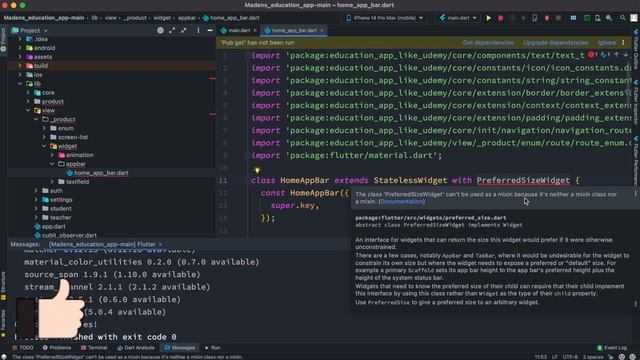The image size is (640, 360).
Task: Click the yellow lightbulb quick-fix icon
Action: click(x=257, y=170)
